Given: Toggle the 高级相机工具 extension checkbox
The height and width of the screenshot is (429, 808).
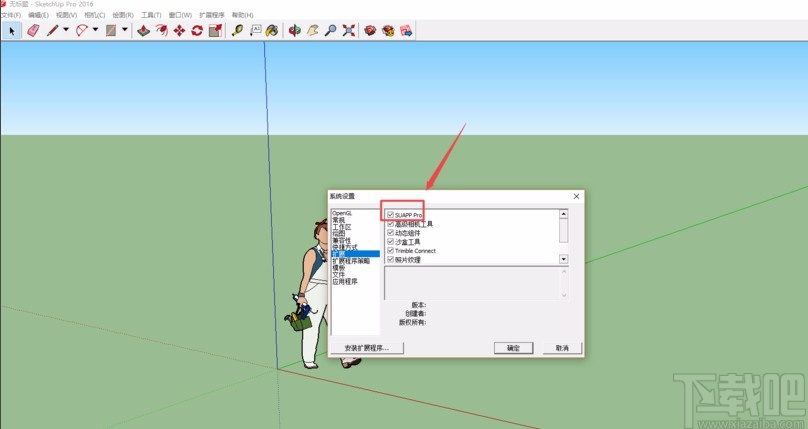Looking at the screenshot, I should 390,224.
